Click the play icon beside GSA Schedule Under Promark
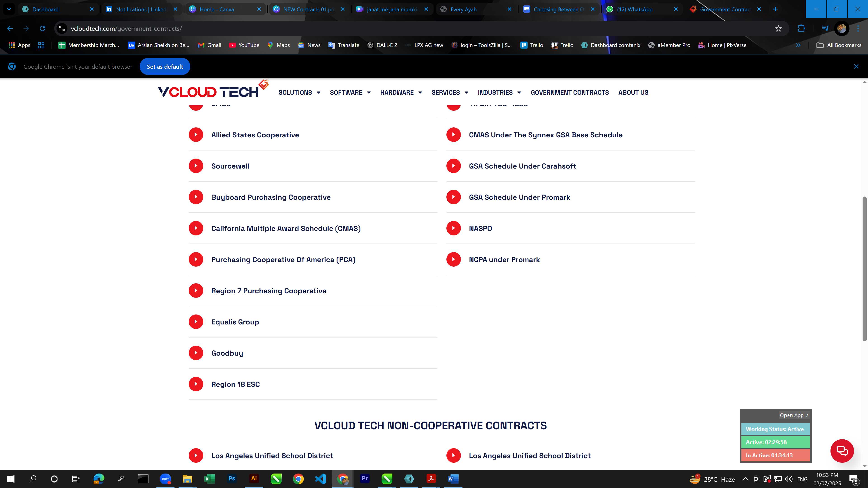 [453, 197]
